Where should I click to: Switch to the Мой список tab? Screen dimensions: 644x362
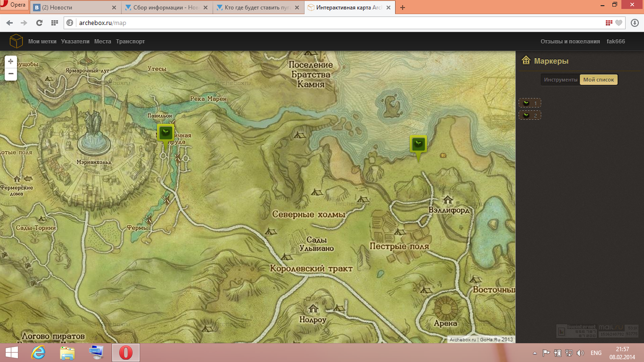599,80
